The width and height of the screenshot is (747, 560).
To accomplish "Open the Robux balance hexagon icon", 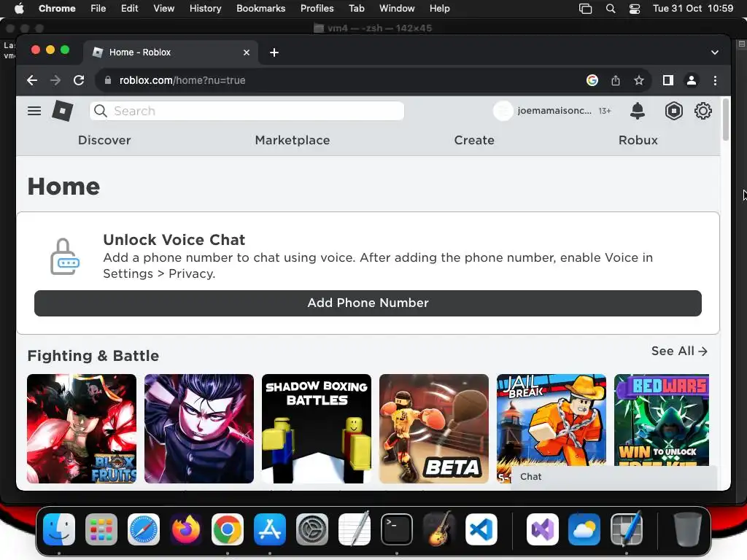I will 673,111.
